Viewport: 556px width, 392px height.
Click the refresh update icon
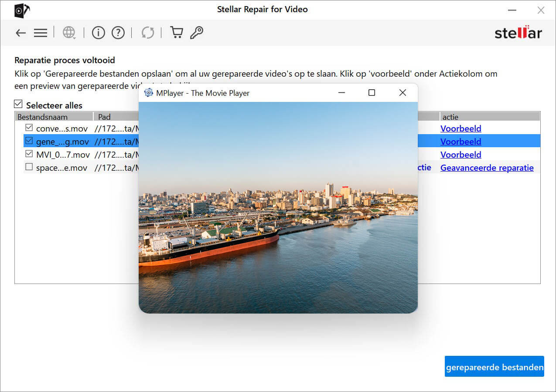[x=148, y=33]
